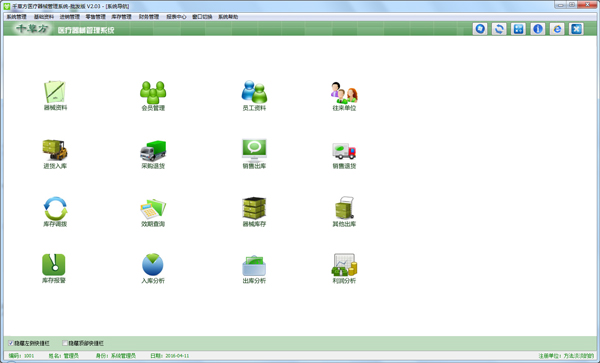
Task: Click the application icon in title bar
Action: pyautogui.click(x=7, y=6)
